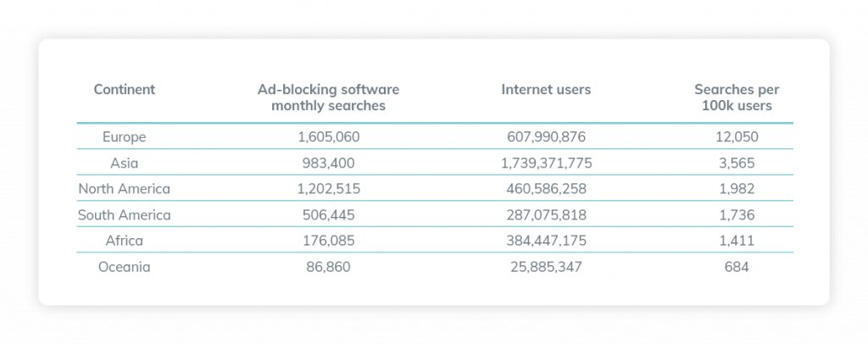
Task: Select the Ad-blocking software monthly searches header
Action: (x=328, y=97)
